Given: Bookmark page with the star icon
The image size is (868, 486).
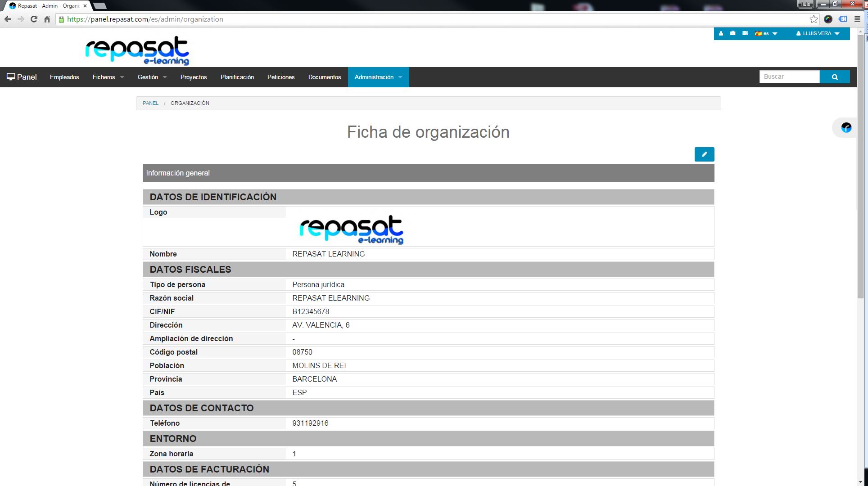Looking at the screenshot, I should pos(814,19).
